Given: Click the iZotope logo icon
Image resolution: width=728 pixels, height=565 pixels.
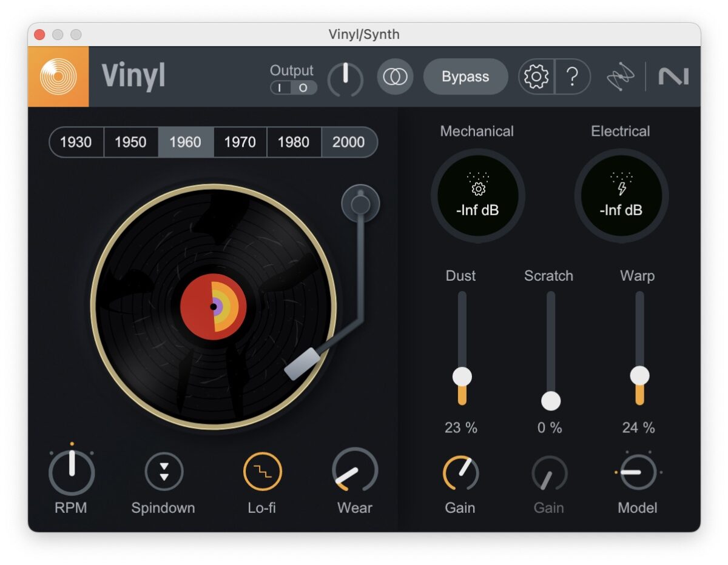Looking at the screenshot, I should pos(620,77).
